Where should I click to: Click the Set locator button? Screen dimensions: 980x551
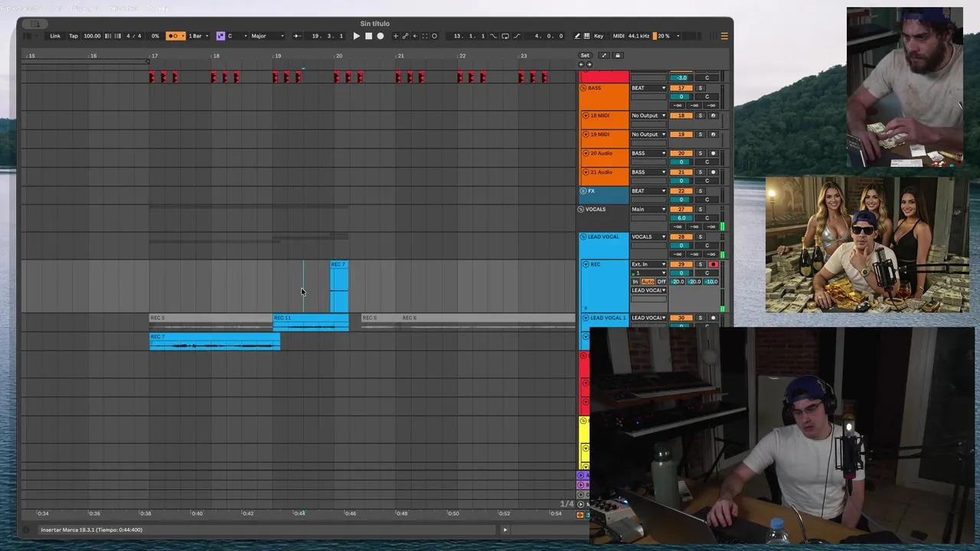pos(585,55)
